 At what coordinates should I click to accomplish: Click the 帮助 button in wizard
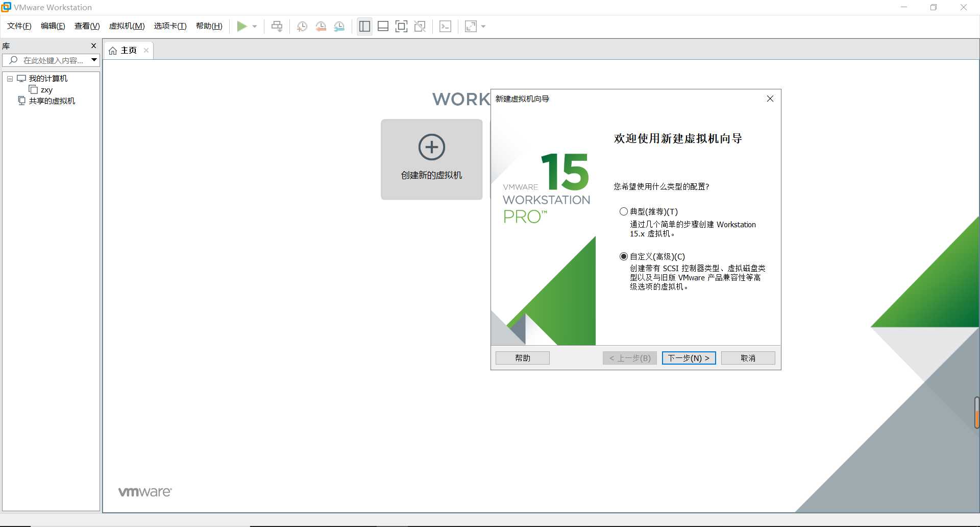click(x=523, y=358)
